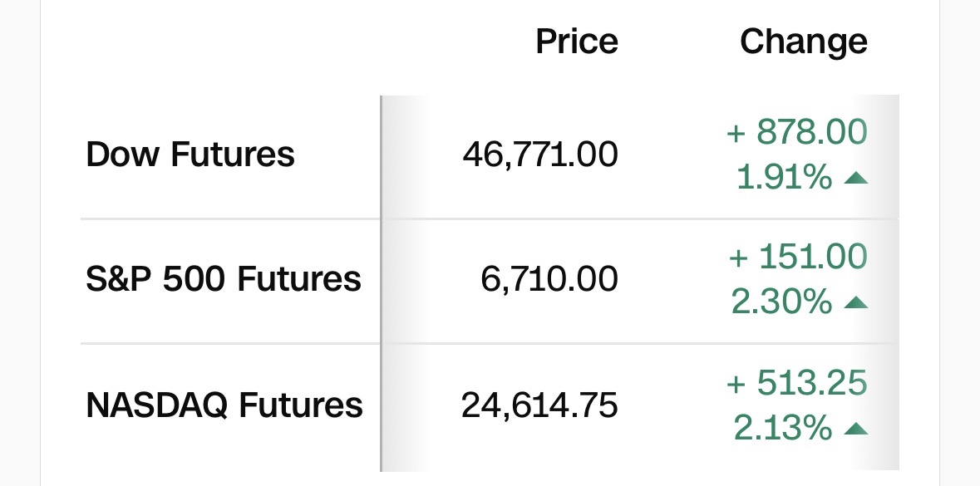Viewport: 980px width, 486px height.
Task: Click the separator line below the Dow Futures row
Action: point(490,219)
